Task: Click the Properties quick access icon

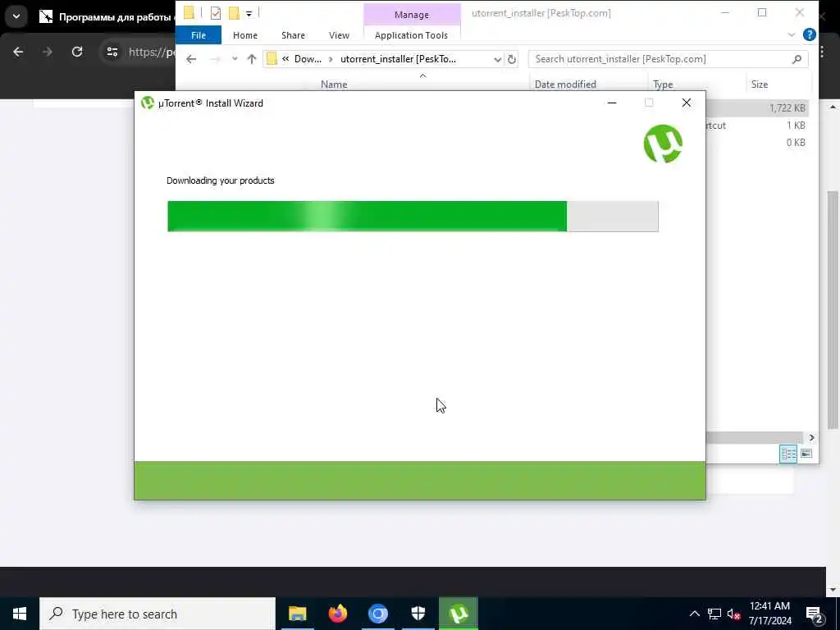Action: (x=216, y=13)
